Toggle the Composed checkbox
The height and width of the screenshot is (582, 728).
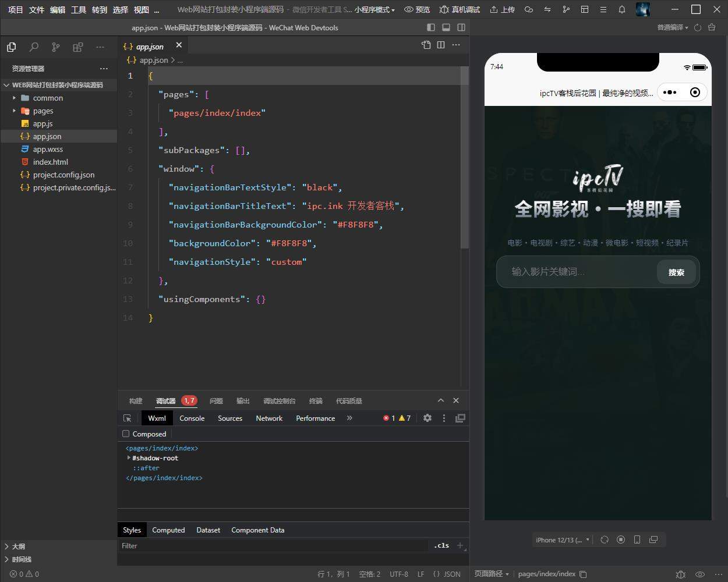click(126, 434)
